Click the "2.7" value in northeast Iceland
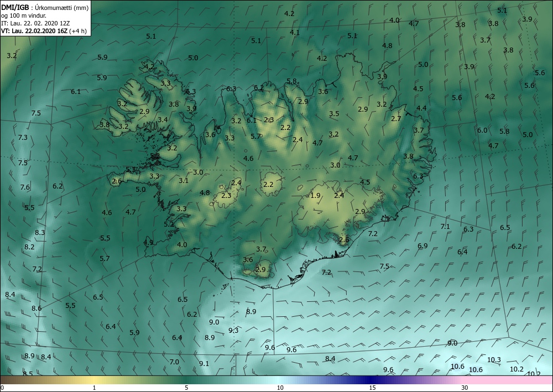Image resolution: width=553 pixels, height=392 pixels. click(396, 119)
